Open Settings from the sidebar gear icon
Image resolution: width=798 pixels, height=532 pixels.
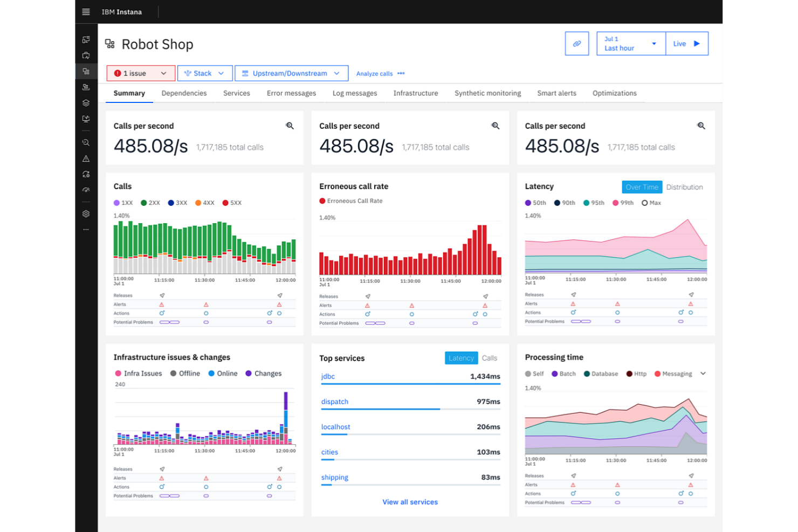[86, 213]
